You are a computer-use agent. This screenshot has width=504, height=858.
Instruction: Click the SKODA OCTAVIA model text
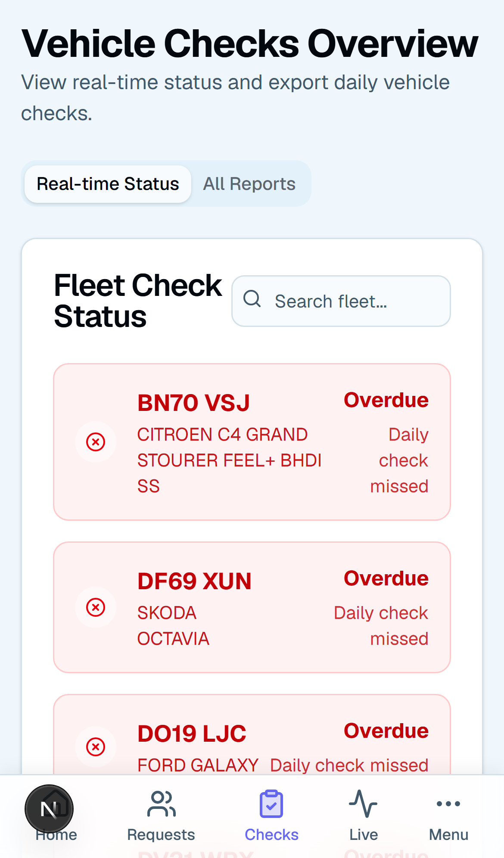173,626
